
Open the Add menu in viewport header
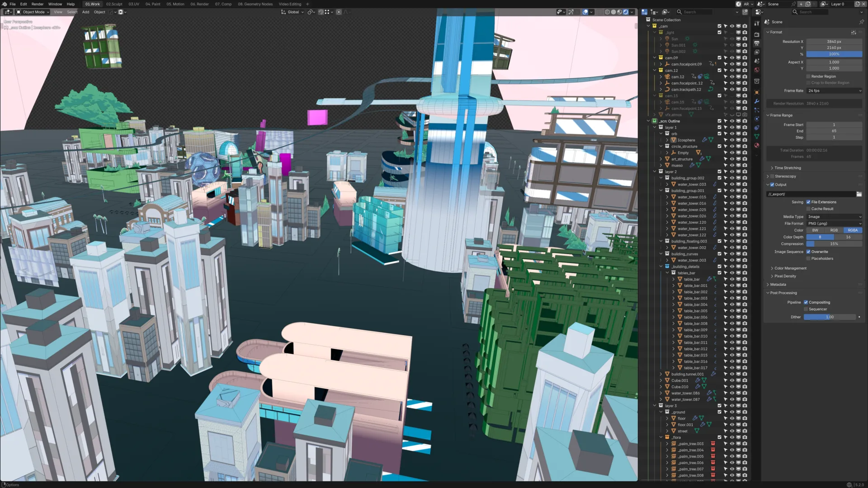[x=85, y=12]
